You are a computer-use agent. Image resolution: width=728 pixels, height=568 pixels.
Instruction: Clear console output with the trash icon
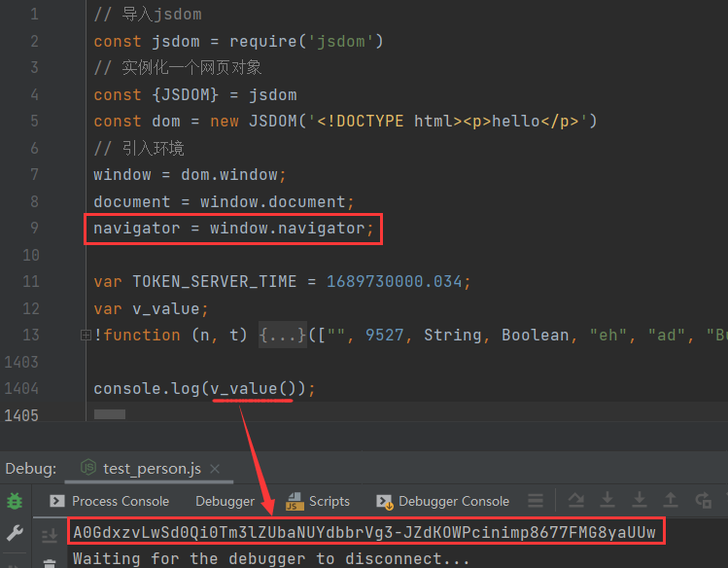coord(50,562)
